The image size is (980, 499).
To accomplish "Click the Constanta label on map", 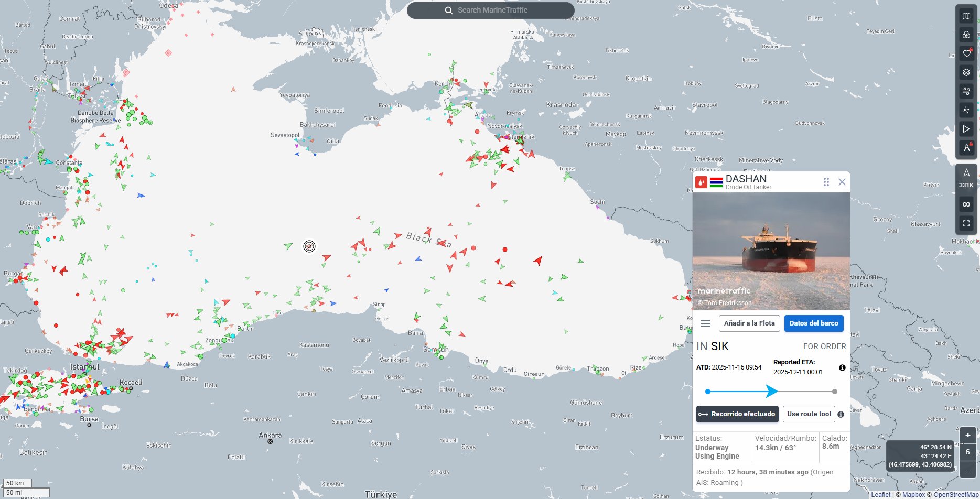I will point(69,162).
